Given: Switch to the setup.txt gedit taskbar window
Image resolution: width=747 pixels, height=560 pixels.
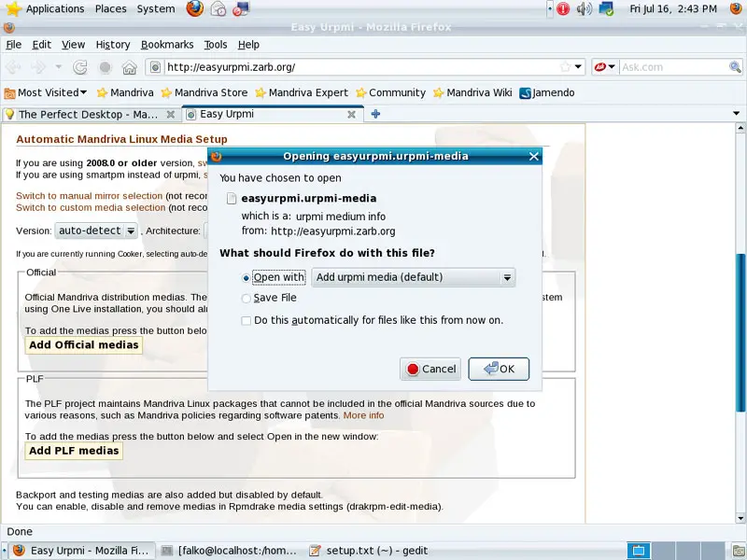Looking at the screenshot, I should click(x=368, y=551).
